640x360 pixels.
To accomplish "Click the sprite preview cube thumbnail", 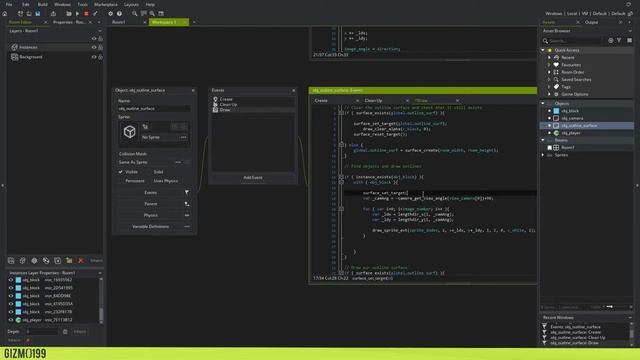I will coord(129,131).
